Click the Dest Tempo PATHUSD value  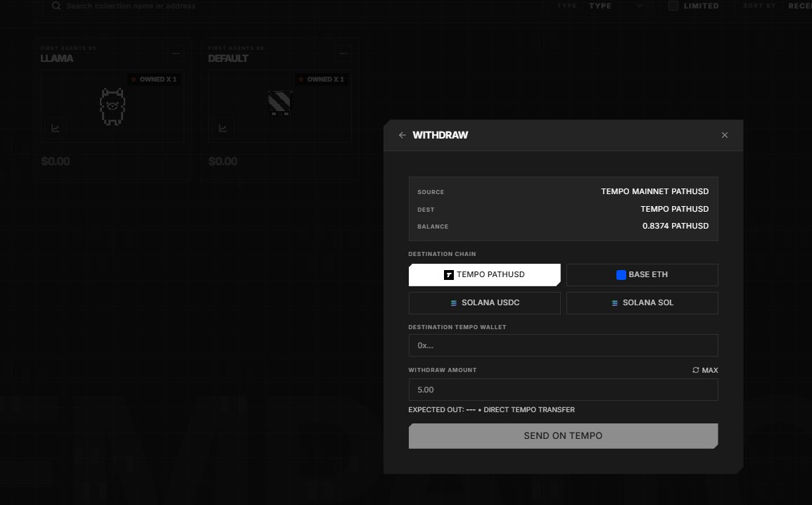click(x=674, y=209)
